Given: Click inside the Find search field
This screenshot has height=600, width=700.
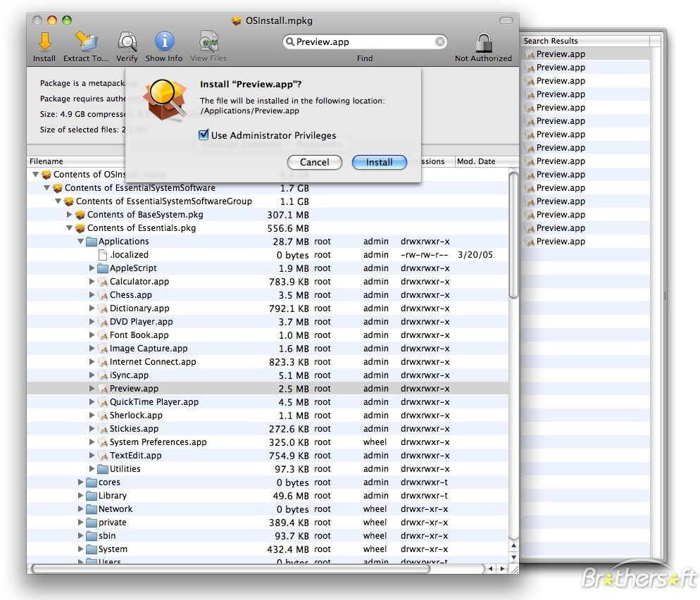Looking at the screenshot, I should point(363,42).
